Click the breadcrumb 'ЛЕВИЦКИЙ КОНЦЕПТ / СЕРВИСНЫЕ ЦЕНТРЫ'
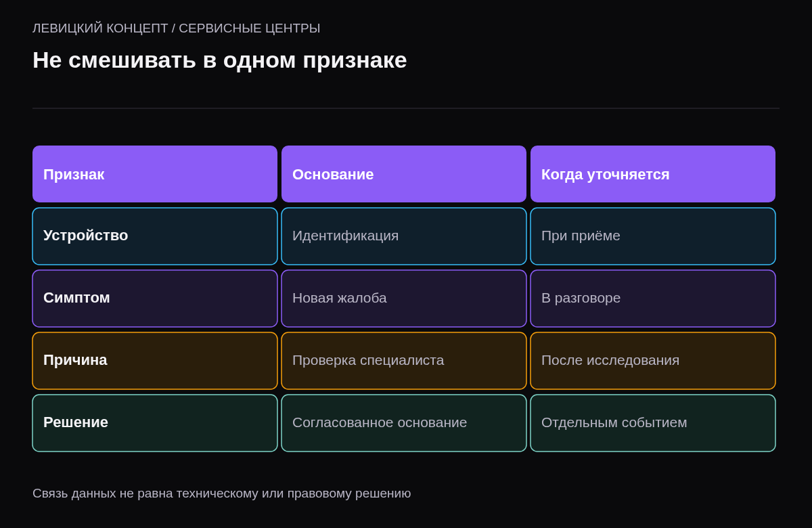The height and width of the screenshot is (528, 812). point(177,28)
